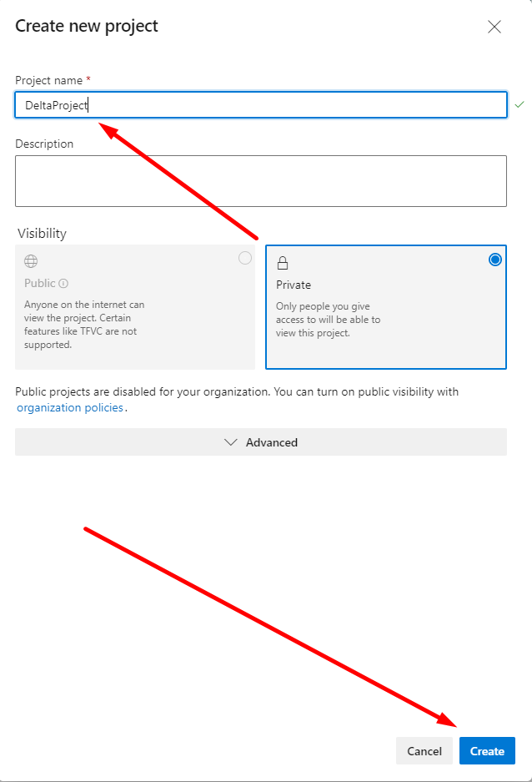The height and width of the screenshot is (782, 532).
Task: Click the globe icon for Public
Action: click(31, 261)
